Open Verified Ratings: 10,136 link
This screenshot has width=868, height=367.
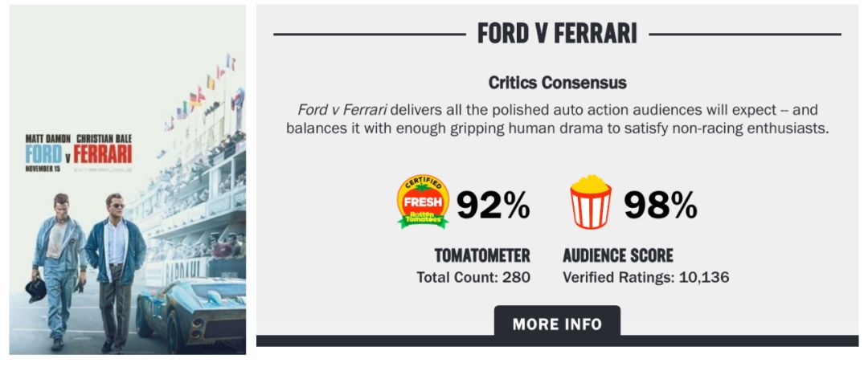646,278
